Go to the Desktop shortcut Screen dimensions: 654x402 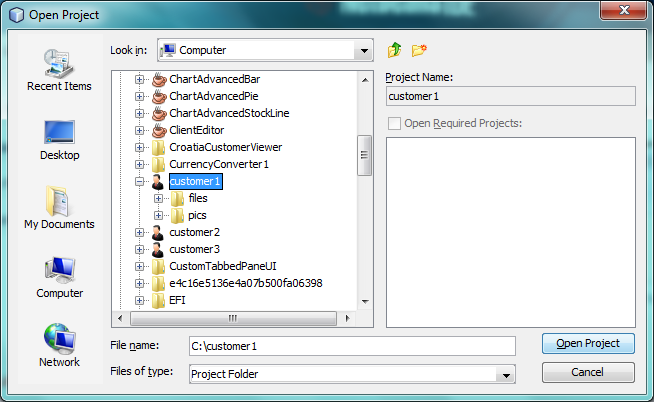(59, 139)
